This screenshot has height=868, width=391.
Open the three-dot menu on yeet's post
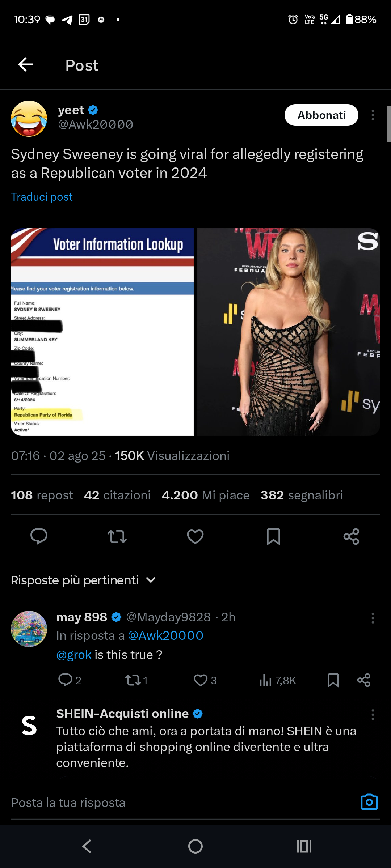373,115
